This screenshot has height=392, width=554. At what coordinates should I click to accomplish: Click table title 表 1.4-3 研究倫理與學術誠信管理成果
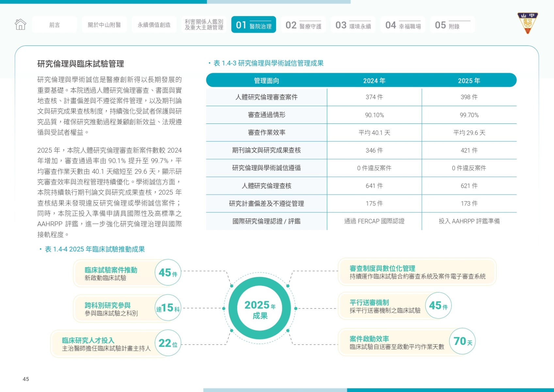(x=269, y=63)
